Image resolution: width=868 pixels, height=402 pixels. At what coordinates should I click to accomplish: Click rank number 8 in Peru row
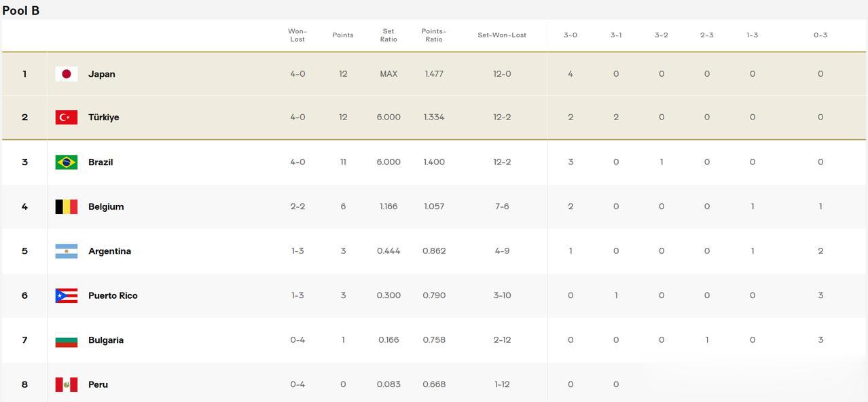click(x=24, y=384)
